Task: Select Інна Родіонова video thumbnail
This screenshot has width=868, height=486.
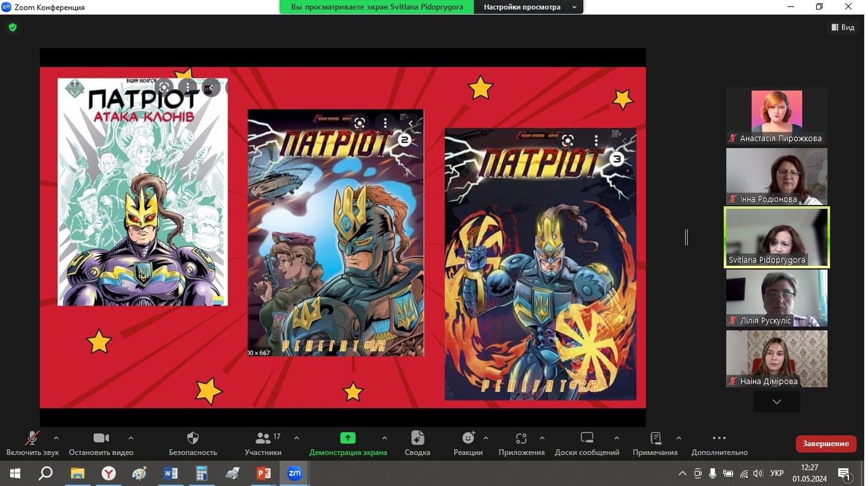Action: (x=777, y=177)
